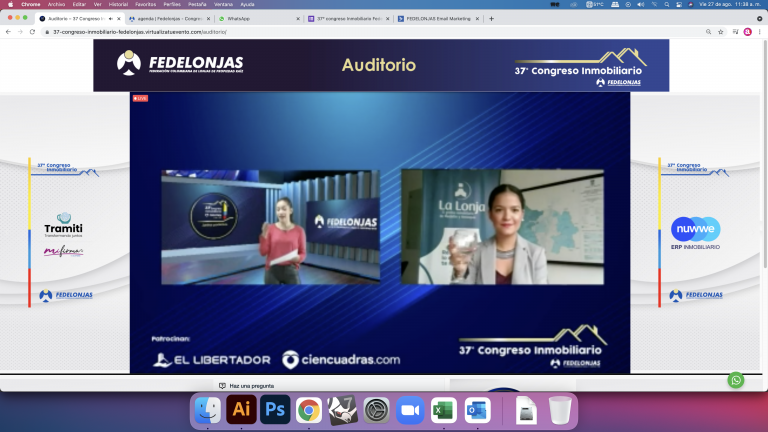Open Finder in the dock
768x432 pixels.
click(x=208, y=409)
